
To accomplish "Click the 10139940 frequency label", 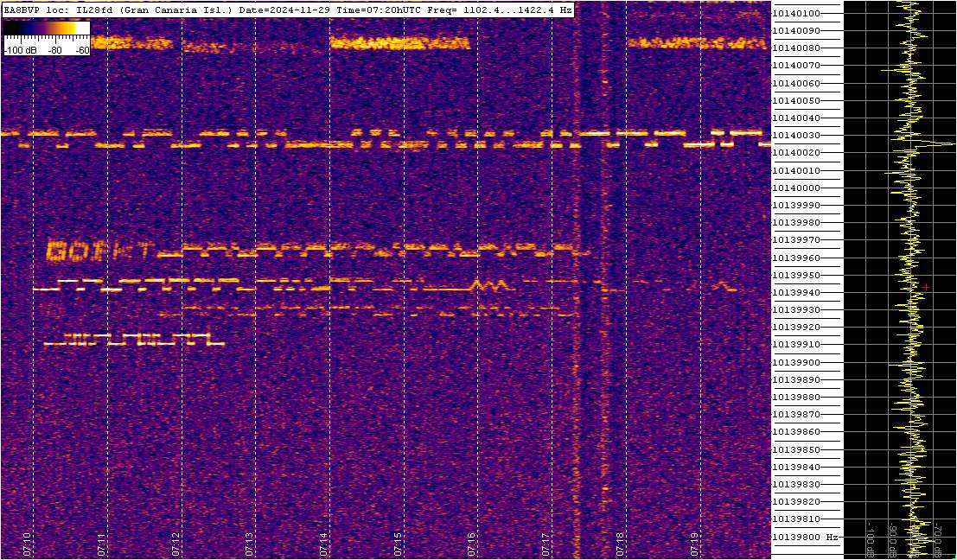I will 795,292.
